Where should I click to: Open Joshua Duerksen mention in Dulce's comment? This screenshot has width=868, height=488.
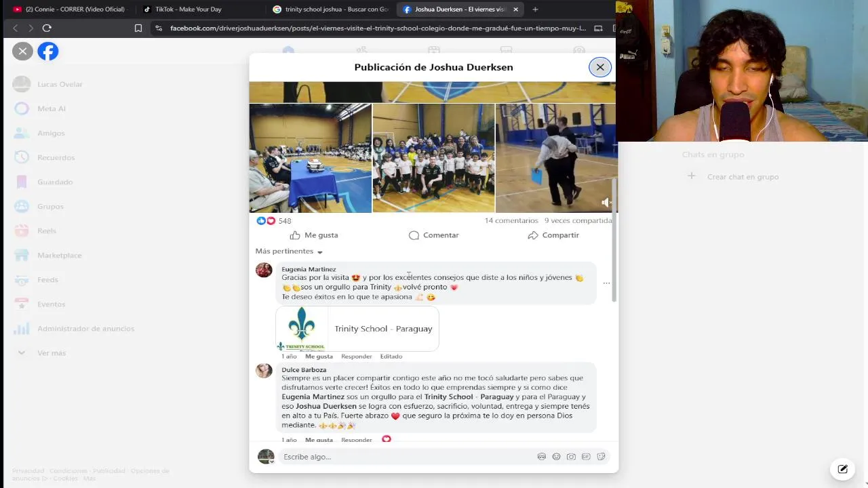click(326, 406)
